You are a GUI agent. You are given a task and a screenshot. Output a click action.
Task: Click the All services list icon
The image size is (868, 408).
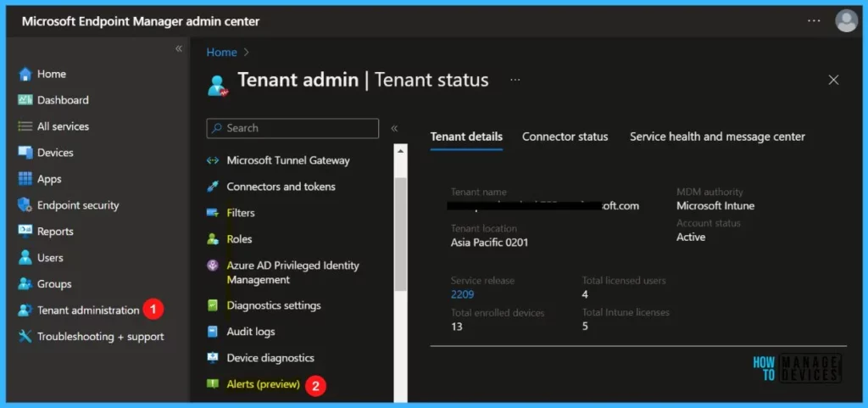tap(25, 126)
